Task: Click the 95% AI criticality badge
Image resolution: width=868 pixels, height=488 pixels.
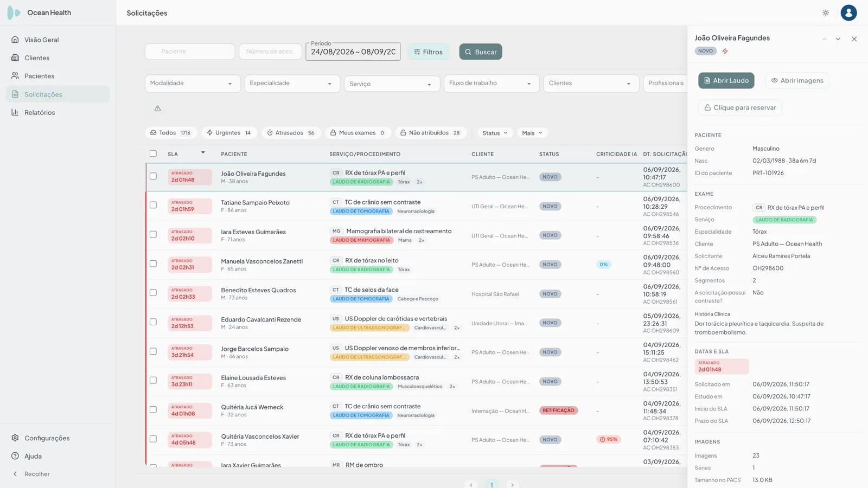Action: 608,439
